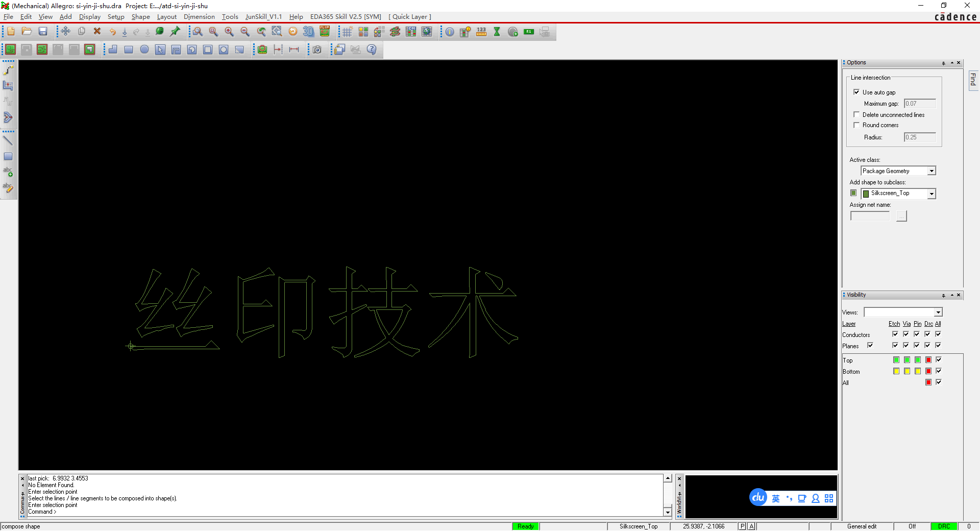Open the Tools menu
Image resolution: width=980 pixels, height=531 pixels.
pos(230,17)
